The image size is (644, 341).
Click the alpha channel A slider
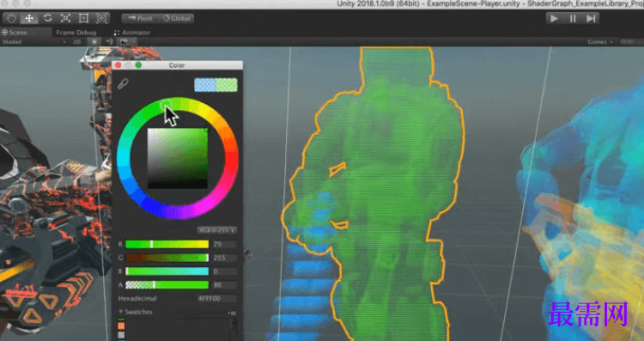click(x=167, y=284)
